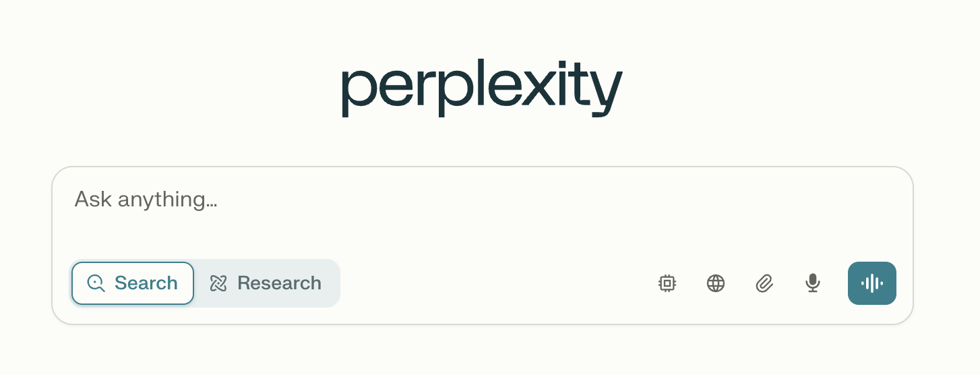
Task: Launch voice mode with the teal waveform button
Action: [x=872, y=283]
